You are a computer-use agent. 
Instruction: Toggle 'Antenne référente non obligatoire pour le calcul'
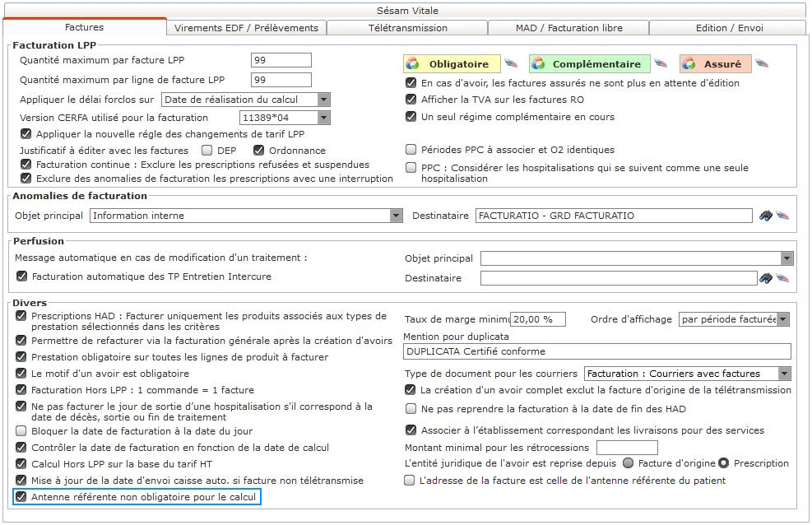(21, 497)
